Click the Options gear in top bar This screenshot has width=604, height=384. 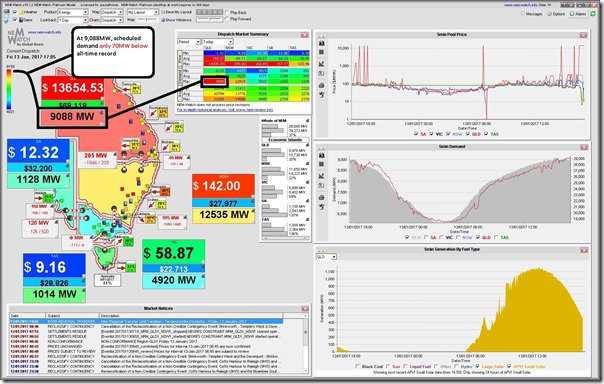[556, 13]
